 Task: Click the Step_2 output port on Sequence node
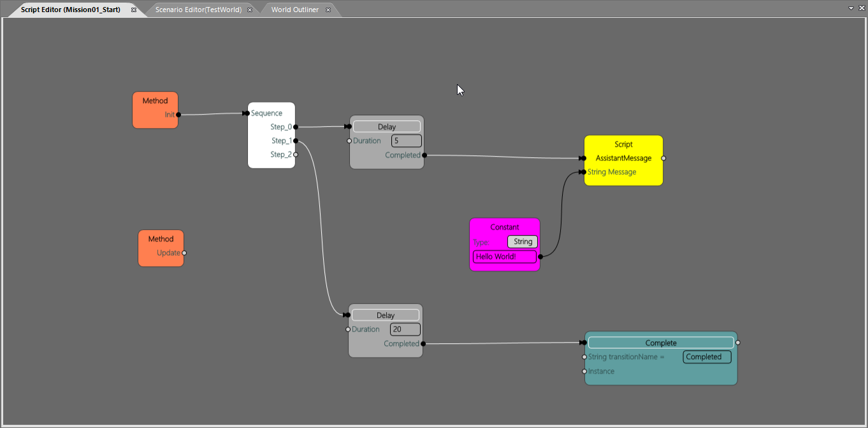click(x=296, y=155)
